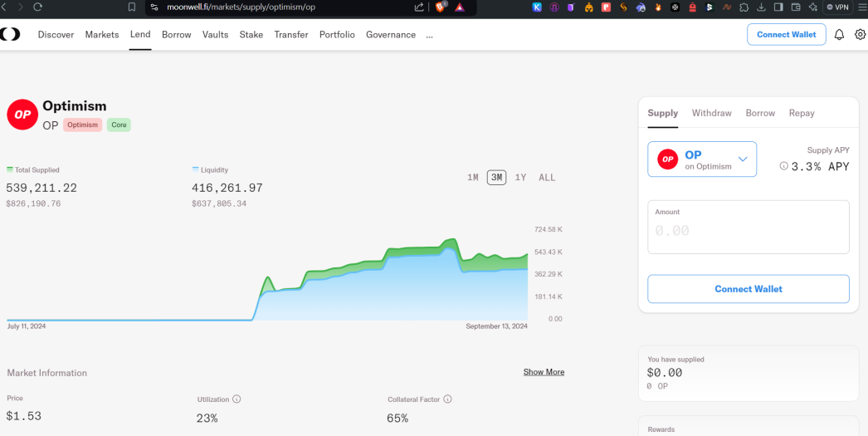Open the Borrow navigation menu item
The image size is (868, 436).
(177, 34)
